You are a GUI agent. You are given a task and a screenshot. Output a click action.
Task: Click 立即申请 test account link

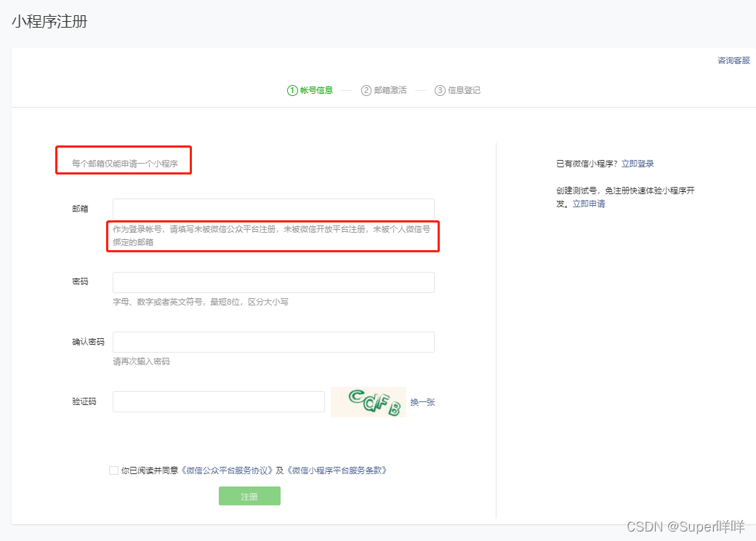pyautogui.click(x=588, y=204)
